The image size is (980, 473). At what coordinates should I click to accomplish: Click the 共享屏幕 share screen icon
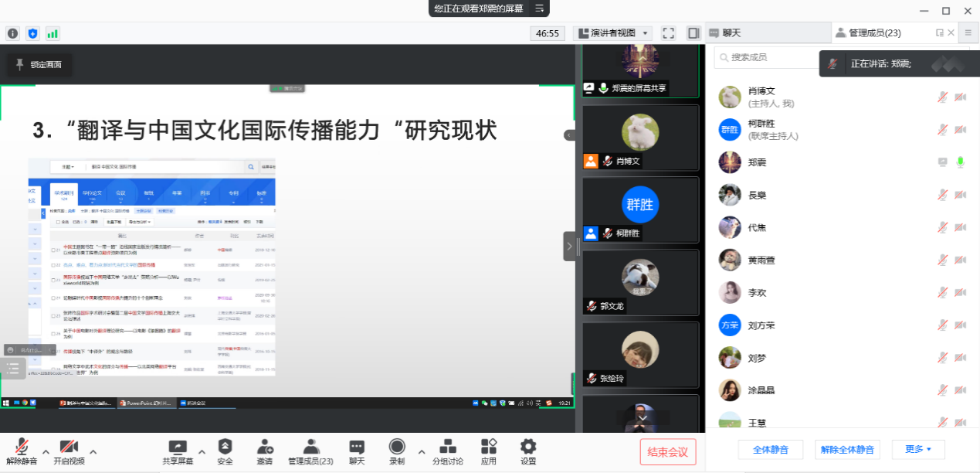point(178,447)
